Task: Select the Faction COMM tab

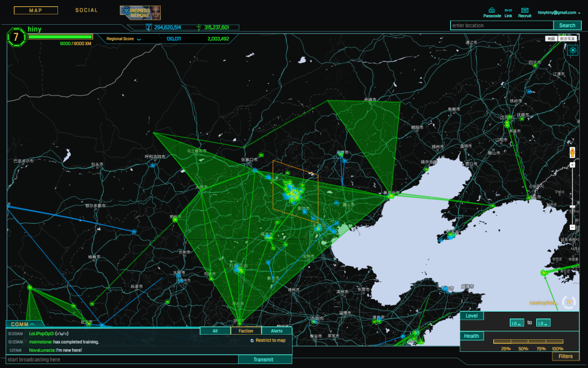Action: [246, 331]
